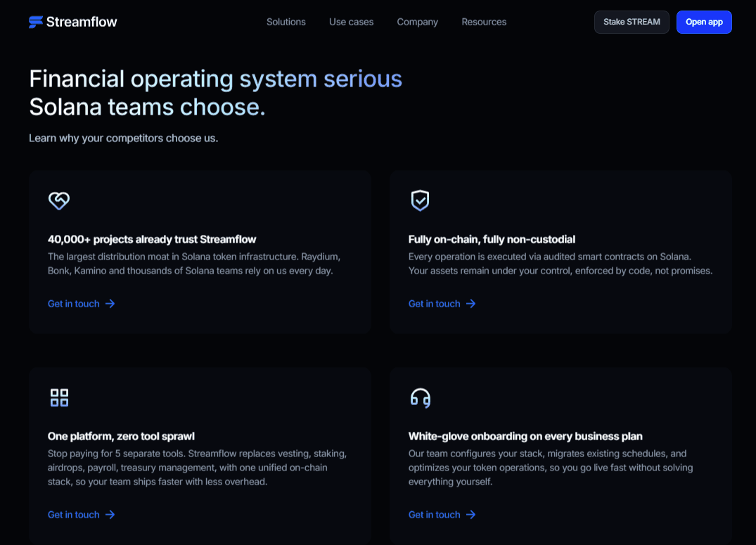The height and width of the screenshot is (545, 756).
Task: Click the headset support icon
Action: point(421,399)
